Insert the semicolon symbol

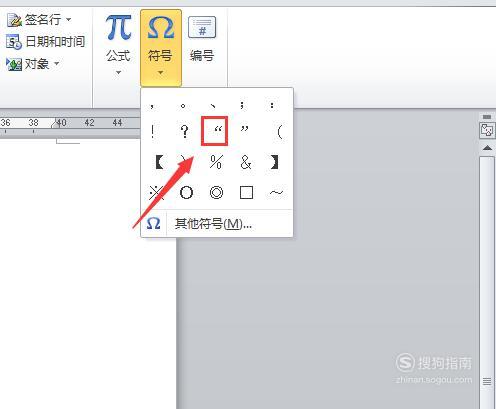pos(242,106)
